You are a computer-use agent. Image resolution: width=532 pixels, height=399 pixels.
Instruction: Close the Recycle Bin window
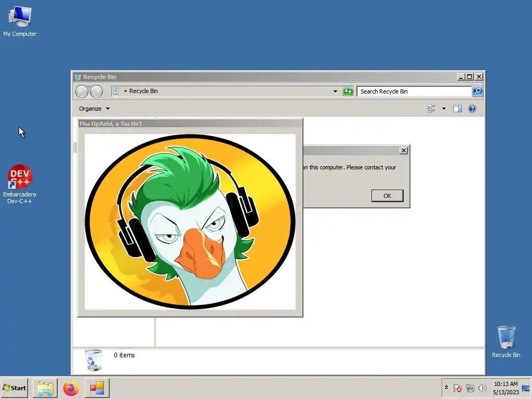478,77
